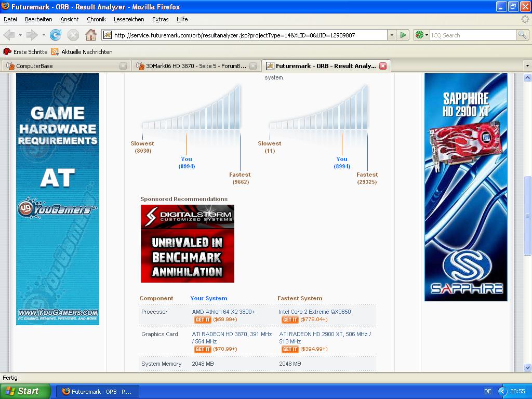Click the site icon in the address bar
Viewport: 532px width, 399px height.
107,35
